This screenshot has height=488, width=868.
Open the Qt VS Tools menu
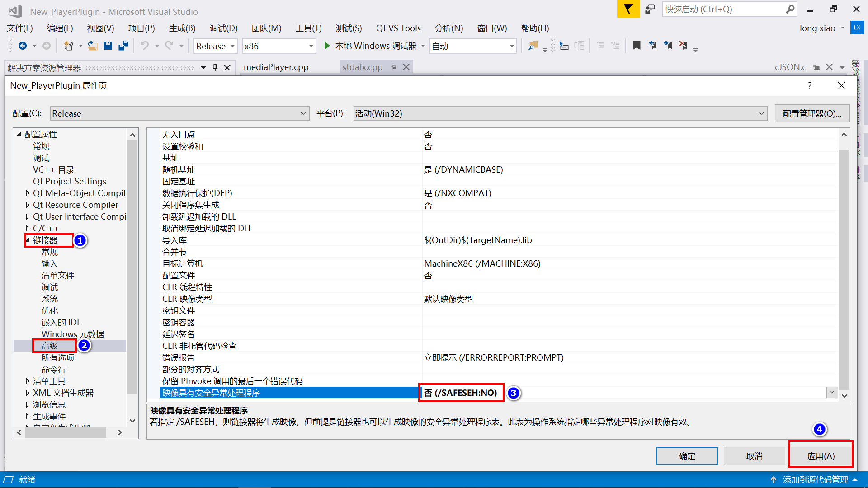398,28
